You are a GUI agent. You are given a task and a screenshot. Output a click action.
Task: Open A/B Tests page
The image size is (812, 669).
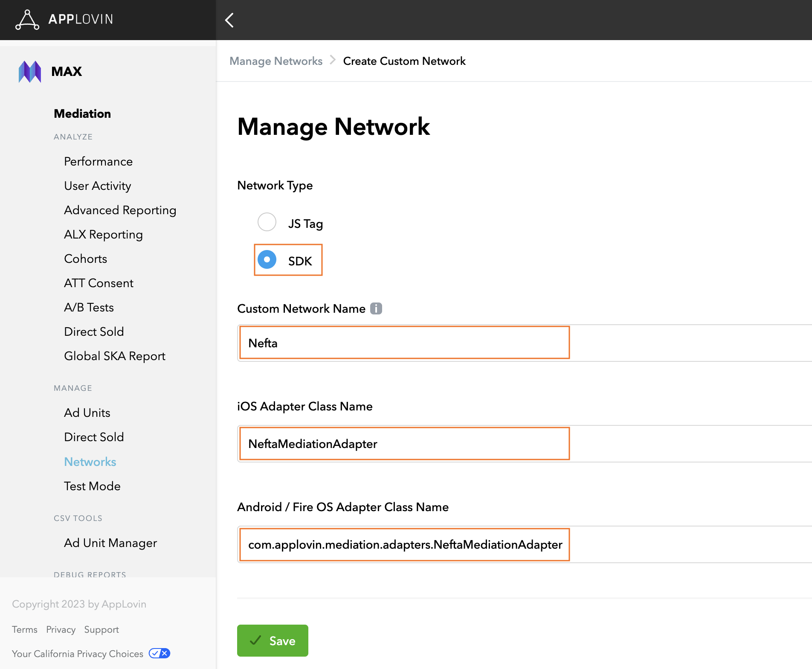click(x=89, y=307)
